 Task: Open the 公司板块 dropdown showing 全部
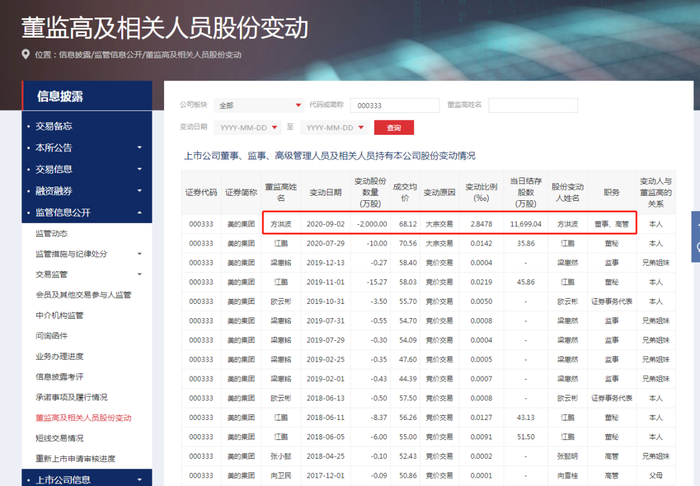(259, 105)
